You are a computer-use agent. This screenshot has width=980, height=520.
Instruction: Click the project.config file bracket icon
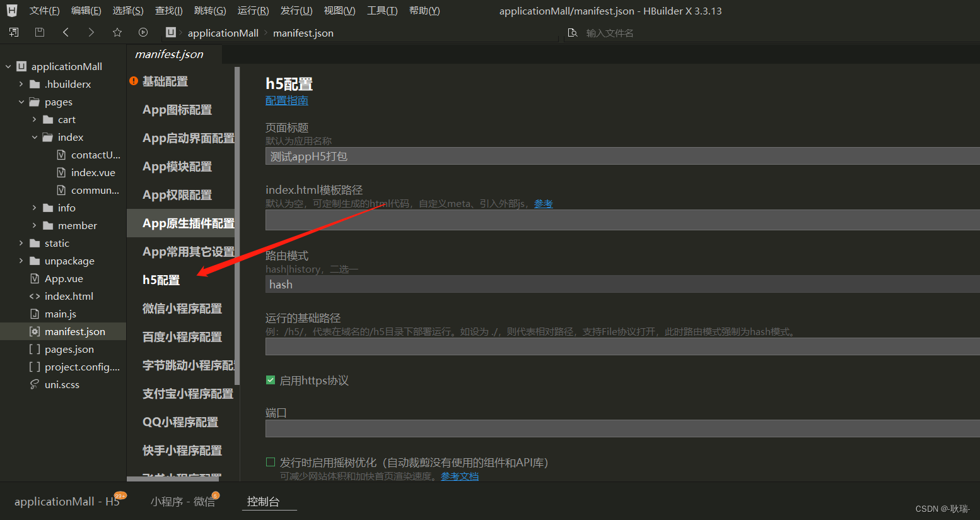(35, 367)
